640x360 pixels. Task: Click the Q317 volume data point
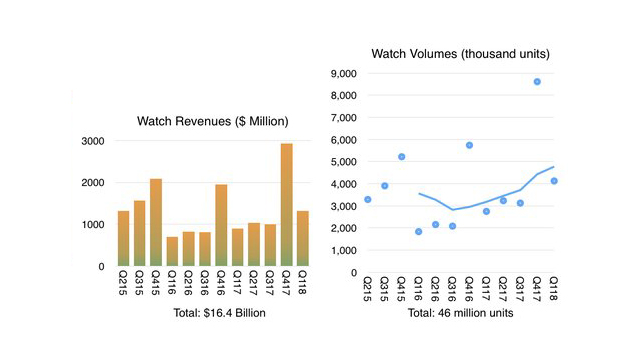click(520, 203)
